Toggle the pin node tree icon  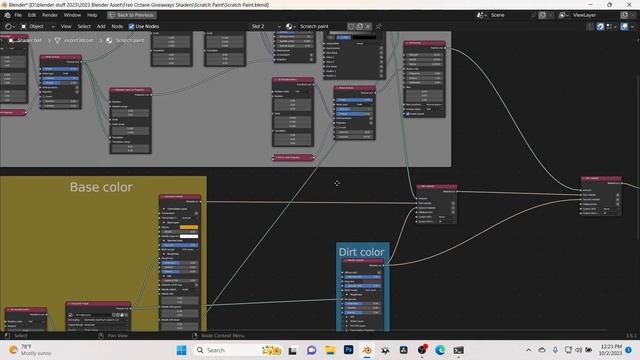tap(379, 27)
